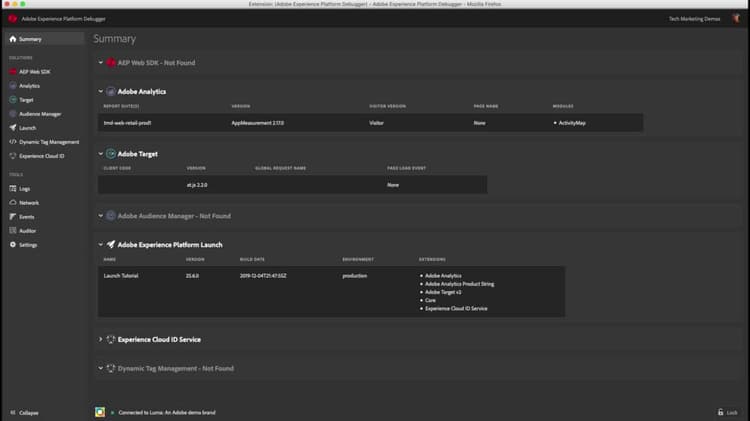
Task: Collapse the Adobe Audience Manager section chevron
Action: pyautogui.click(x=100, y=216)
